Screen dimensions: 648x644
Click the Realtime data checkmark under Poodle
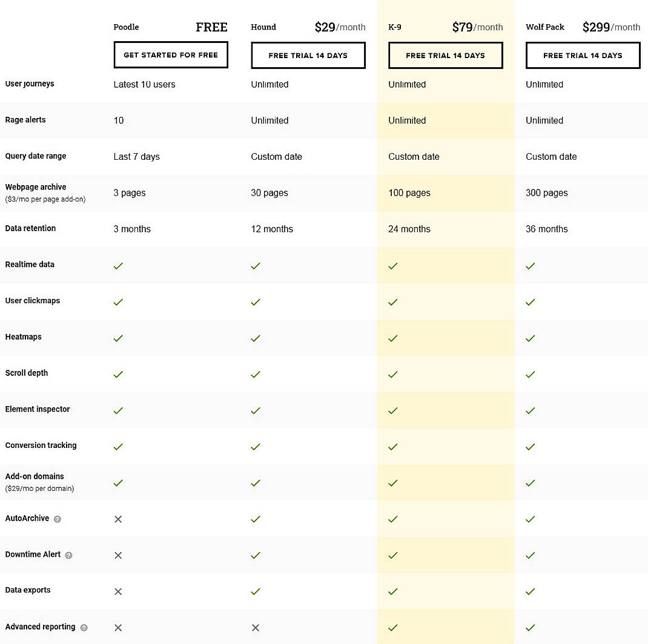click(x=118, y=266)
